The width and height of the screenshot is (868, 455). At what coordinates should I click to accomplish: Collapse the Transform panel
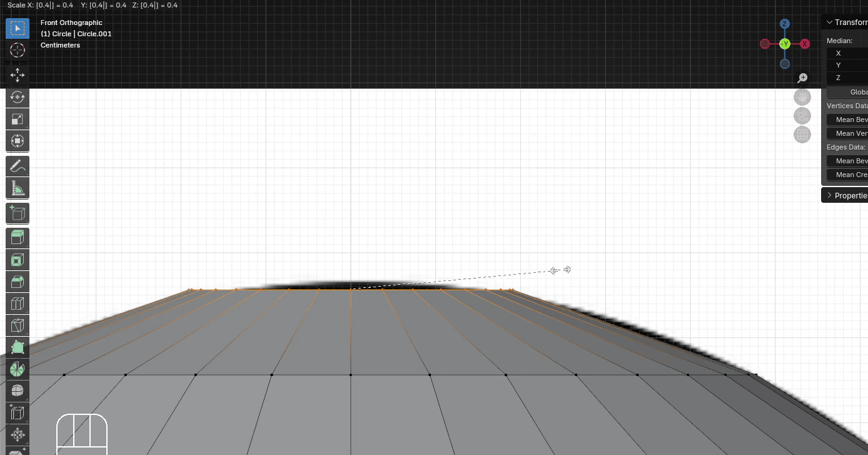830,23
